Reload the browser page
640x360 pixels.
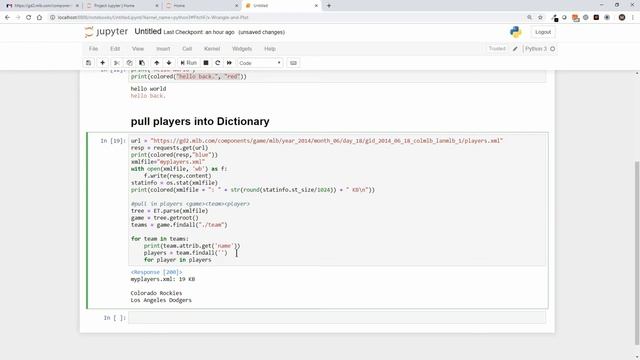[29, 18]
